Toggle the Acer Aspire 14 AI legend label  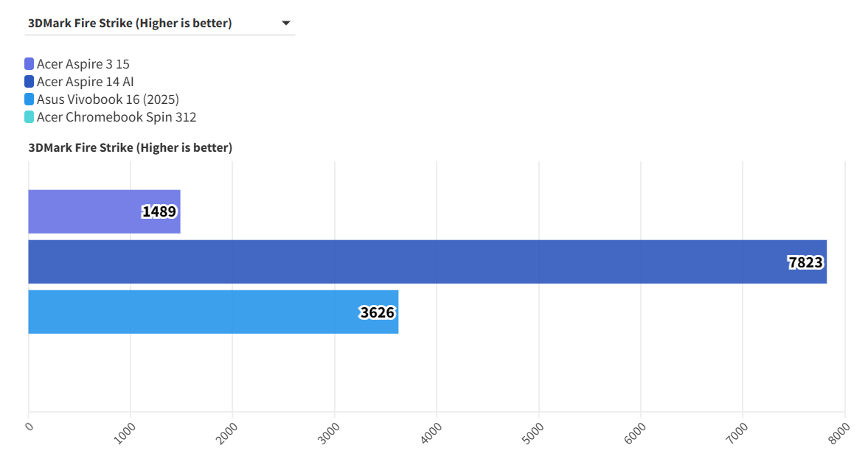pos(85,82)
